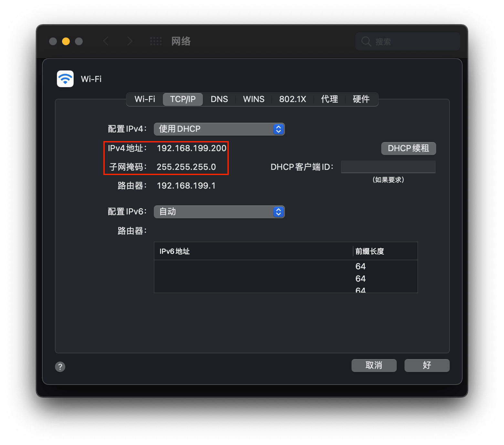Select the second IPv6 row with 64
Image resolution: width=504 pixels, height=445 pixels.
pyautogui.click(x=286, y=279)
